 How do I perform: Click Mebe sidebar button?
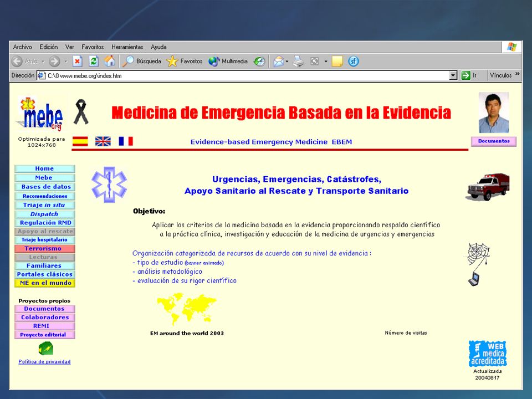(44, 178)
